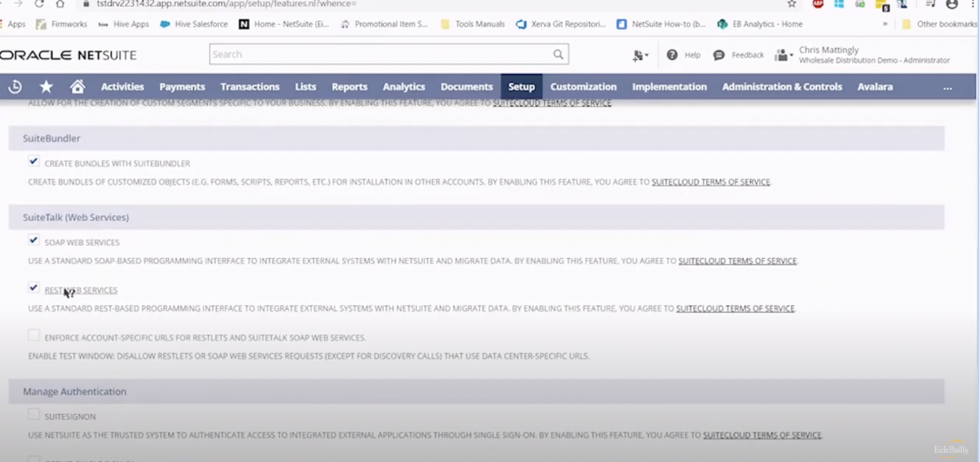Image resolution: width=980 pixels, height=462 pixels.
Task: Click the Oracle NetSuite logo
Action: tap(68, 55)
